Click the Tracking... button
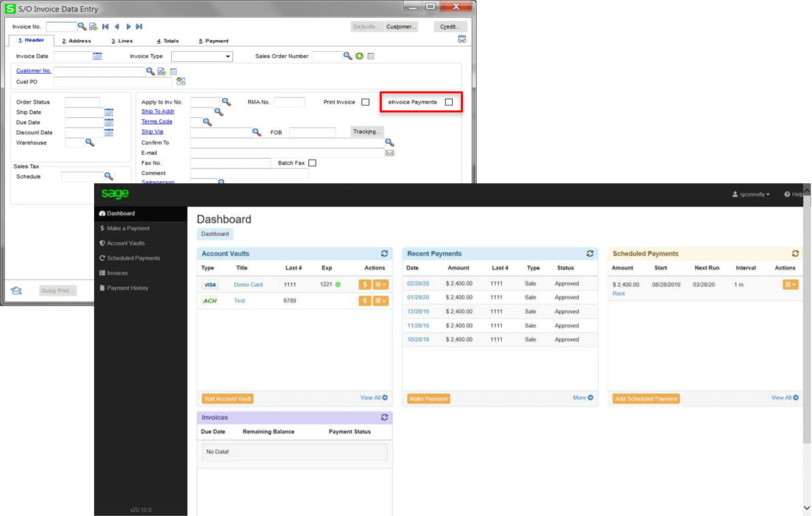Image resolution: width=812 pixels, height=516 pixels. pyautogui.click(x=367, y=132)
